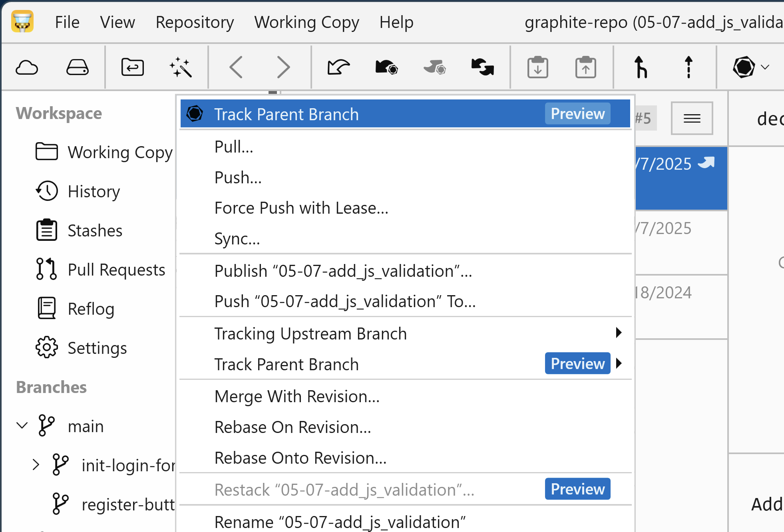Click the apply stash icon with up arrow

click(x=585, y=67)
